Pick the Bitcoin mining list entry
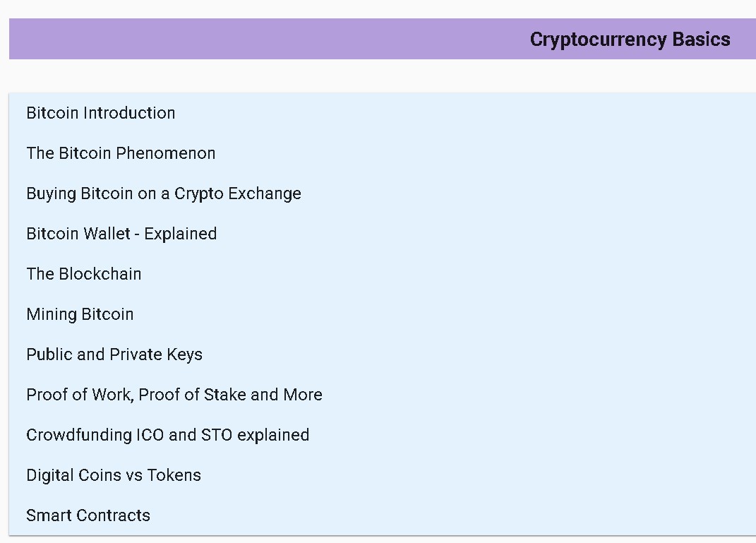 [80, 314]
